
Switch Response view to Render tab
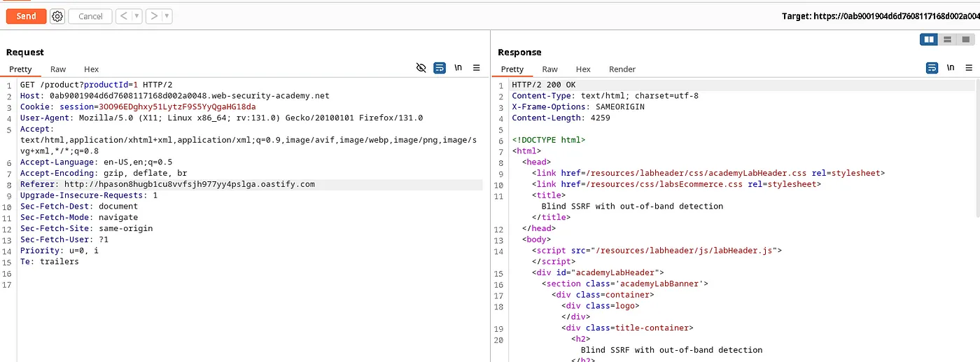click(622, 69)
